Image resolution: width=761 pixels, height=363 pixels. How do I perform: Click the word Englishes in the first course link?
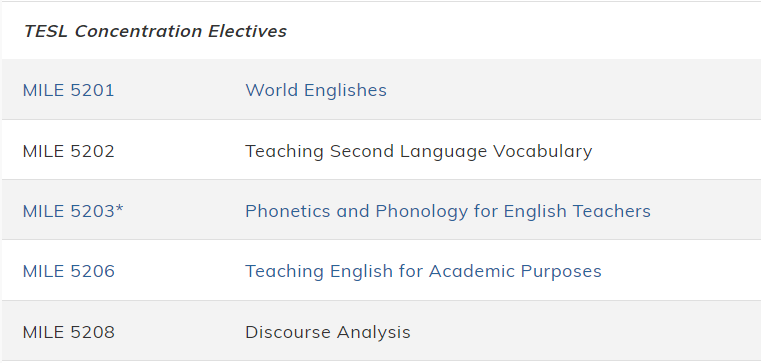pyautogui.click(x=346, y=90)
